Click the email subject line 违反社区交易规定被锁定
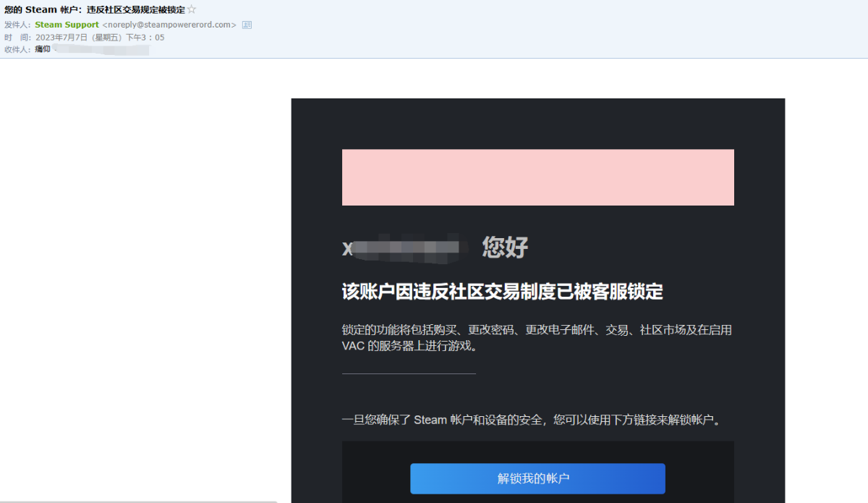 pos(95,9)
